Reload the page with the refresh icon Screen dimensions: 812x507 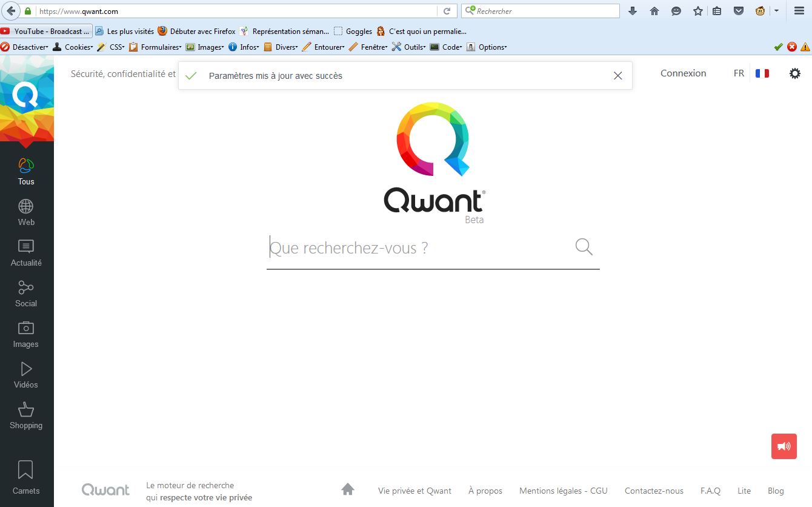click(x=447, y=11)
